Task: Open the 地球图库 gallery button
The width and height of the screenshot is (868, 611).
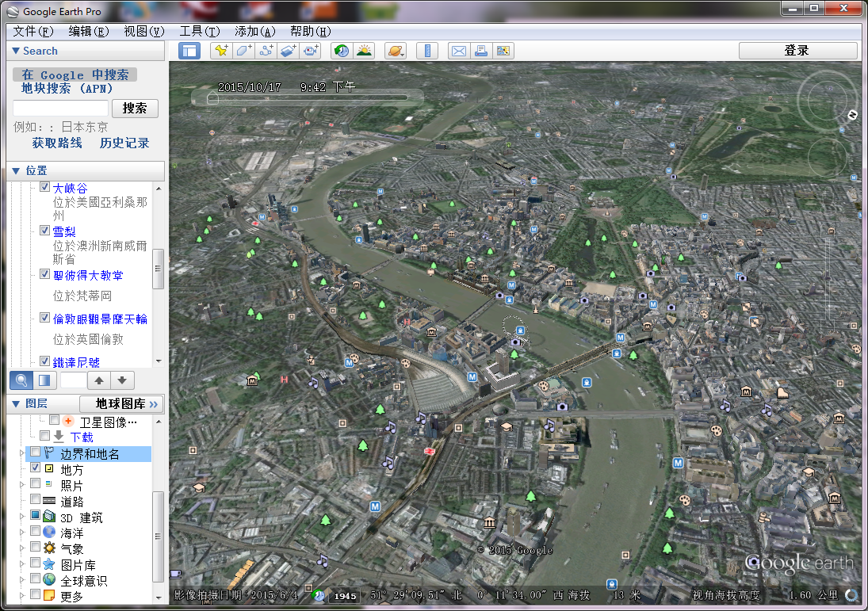Action: 122,404
